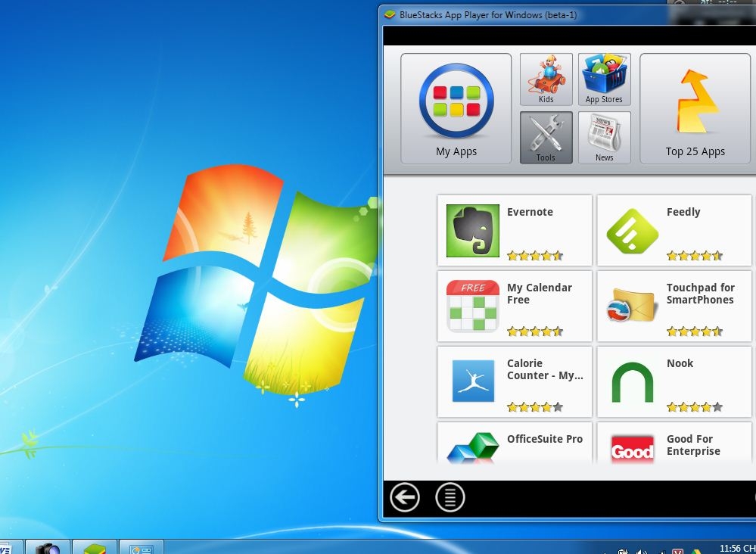Click the star rating under Calorie Counter

click(x=535, y=407)
